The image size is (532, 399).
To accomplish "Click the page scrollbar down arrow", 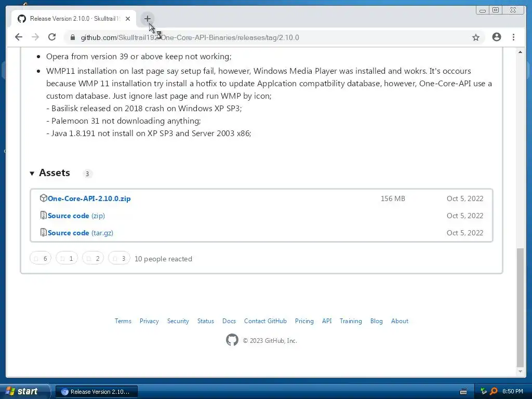I will 520,371.
